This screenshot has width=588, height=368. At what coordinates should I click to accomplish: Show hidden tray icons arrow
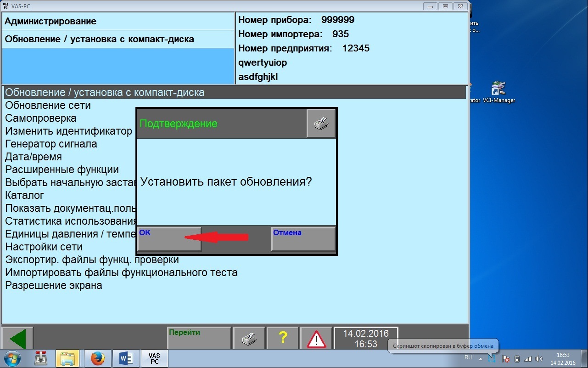click(481, 359)
